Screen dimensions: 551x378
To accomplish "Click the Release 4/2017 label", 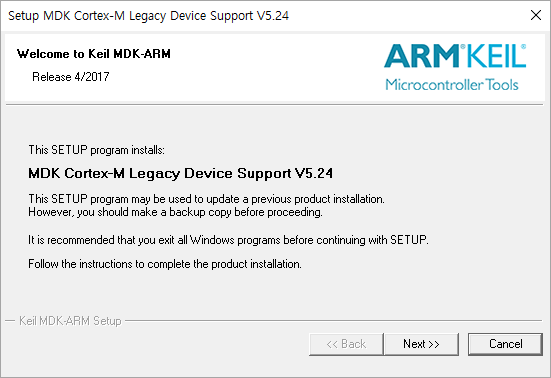I will tap(71, 77).
